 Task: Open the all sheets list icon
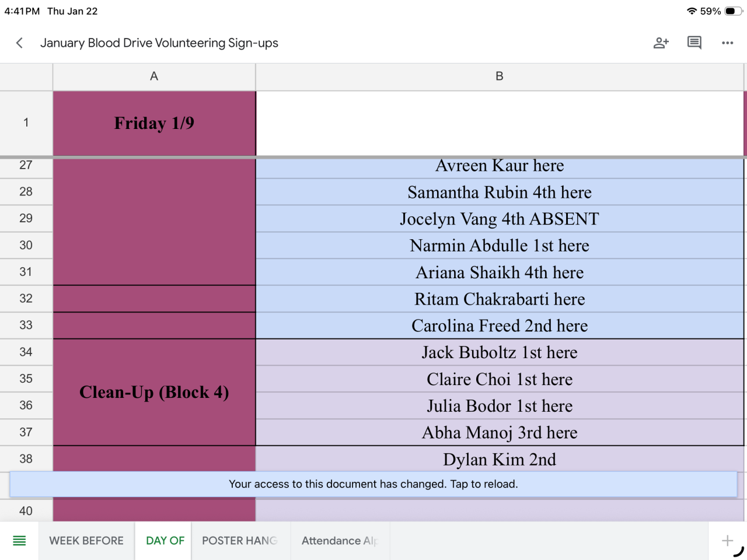point(19,541)
